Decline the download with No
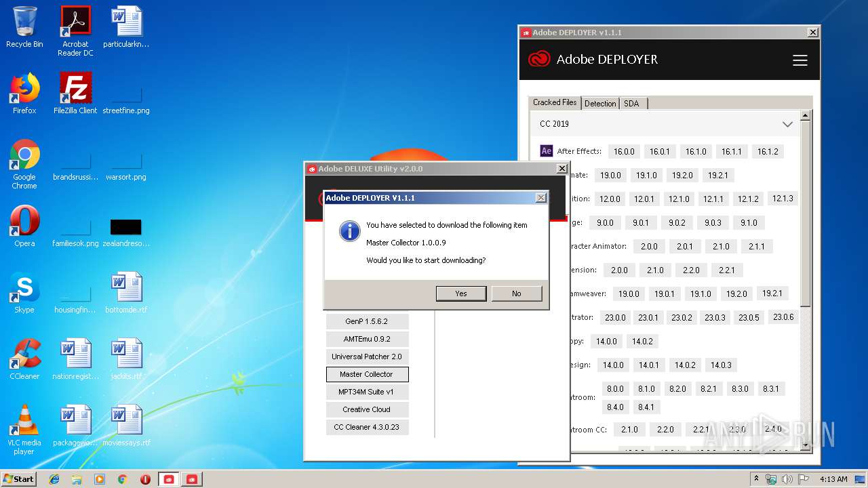868x488 pixels. click(x=517, y=293)
